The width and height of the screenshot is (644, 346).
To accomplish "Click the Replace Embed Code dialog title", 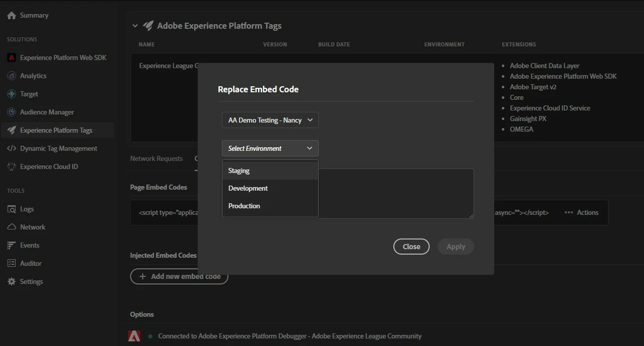I will click(258, 89).
